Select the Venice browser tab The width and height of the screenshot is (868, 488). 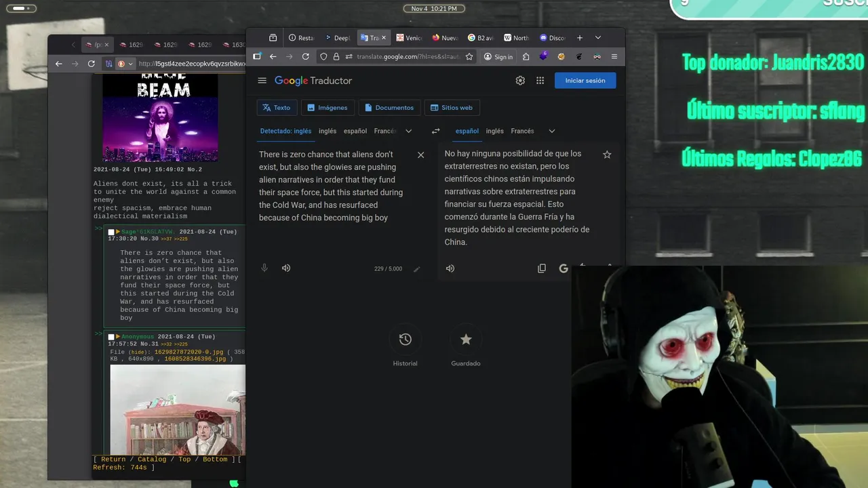[x=409, y=38]
